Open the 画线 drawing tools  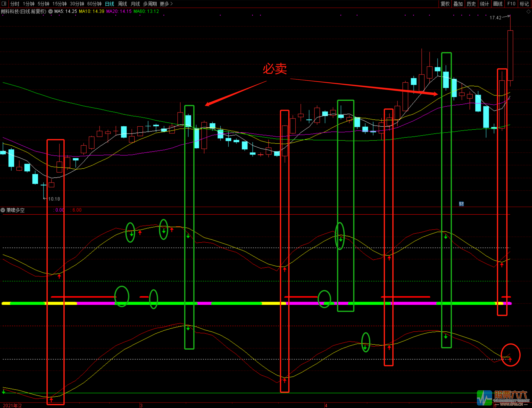coord(498,4)
